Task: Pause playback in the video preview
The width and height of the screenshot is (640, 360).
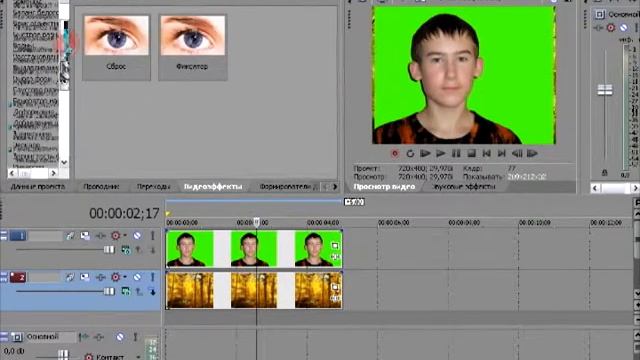Action: [x=456, y=153]
